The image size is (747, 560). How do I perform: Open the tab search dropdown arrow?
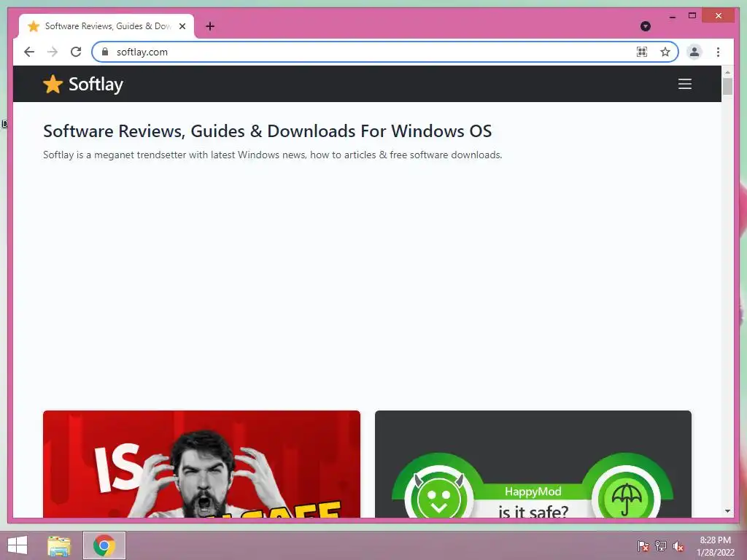tap(646, 26)
